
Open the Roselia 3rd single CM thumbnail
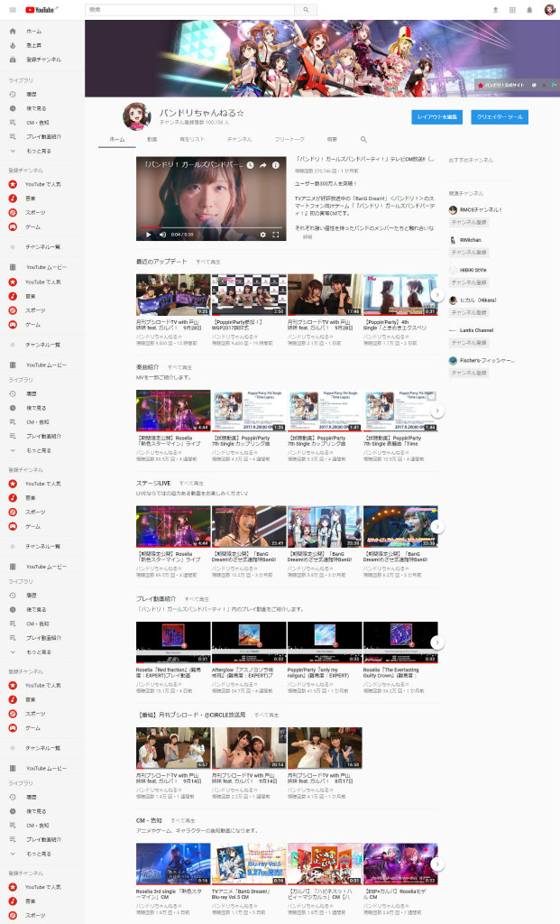173,864
